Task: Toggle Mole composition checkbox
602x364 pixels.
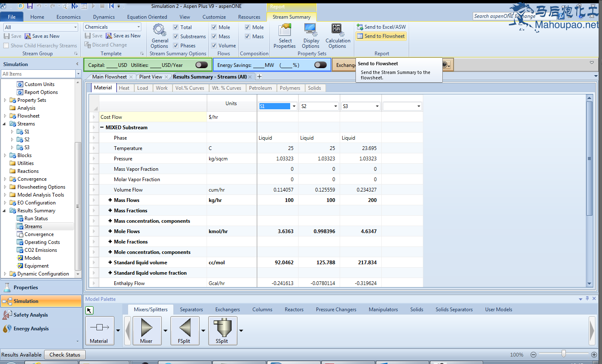Action: pyautogui.click(x=248, y=27)
